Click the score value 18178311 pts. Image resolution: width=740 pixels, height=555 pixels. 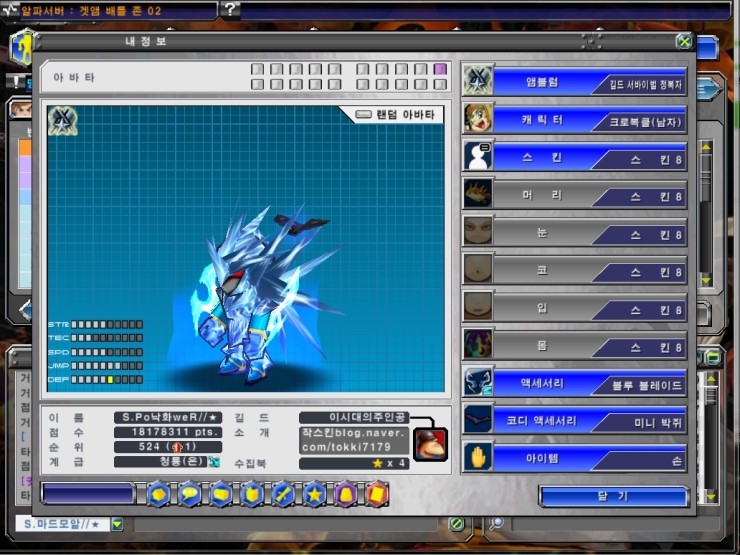168,432
